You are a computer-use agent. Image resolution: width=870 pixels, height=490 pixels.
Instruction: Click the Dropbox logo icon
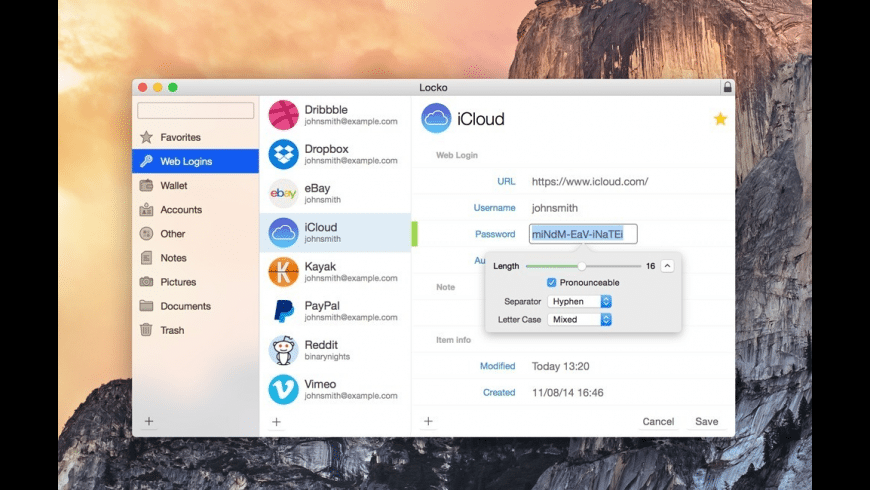coord(284,154)
